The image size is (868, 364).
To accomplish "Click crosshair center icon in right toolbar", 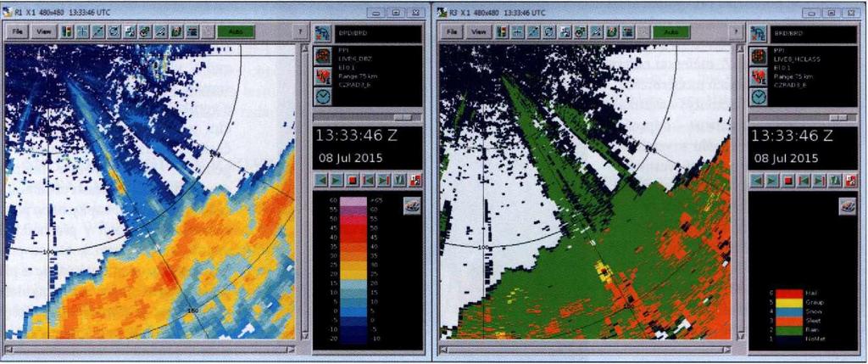I will [x=518, y=32].
